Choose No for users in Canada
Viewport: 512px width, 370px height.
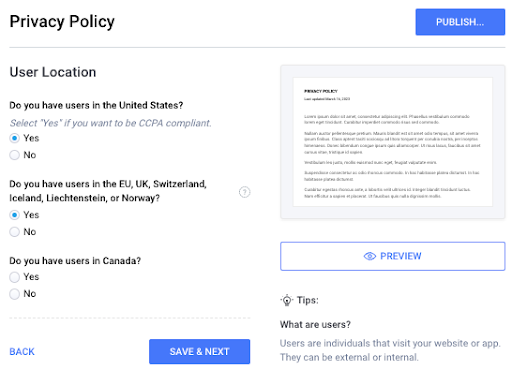point(14,294)
